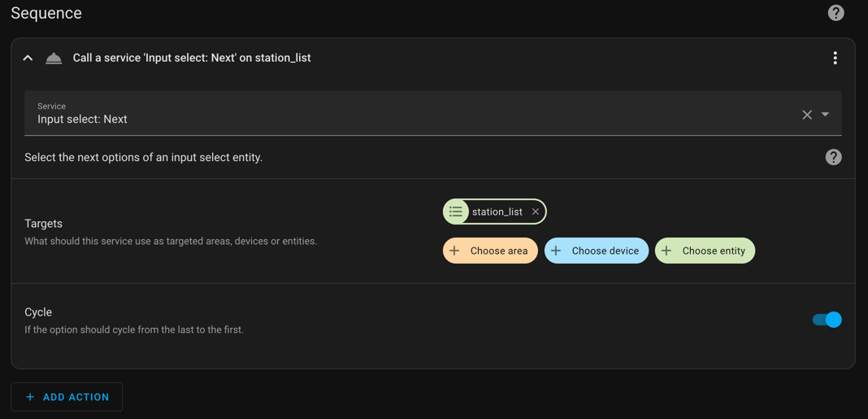Click the plus icon on Choose area
This screenshot has width=868, height=419.
(455, 251)
